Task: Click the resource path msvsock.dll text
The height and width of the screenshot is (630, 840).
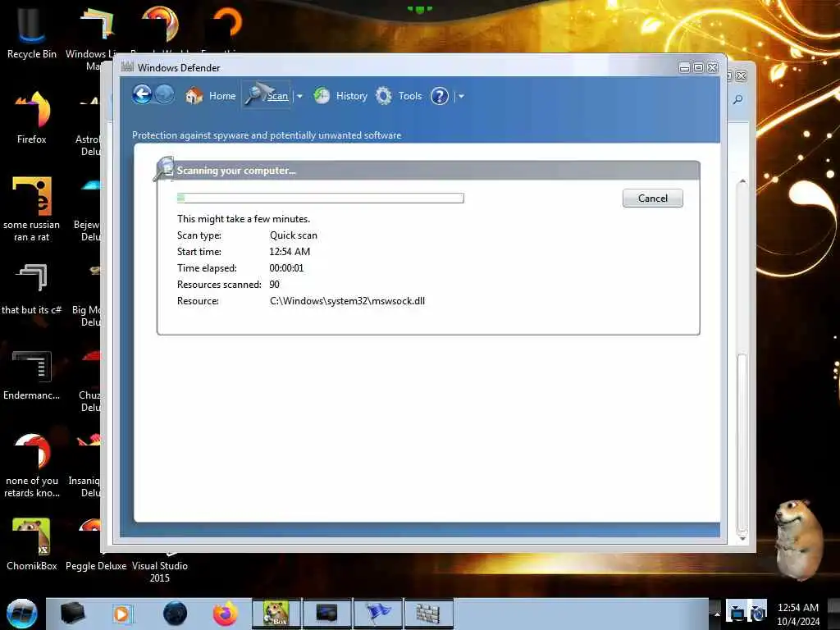Action: (347, 301)
